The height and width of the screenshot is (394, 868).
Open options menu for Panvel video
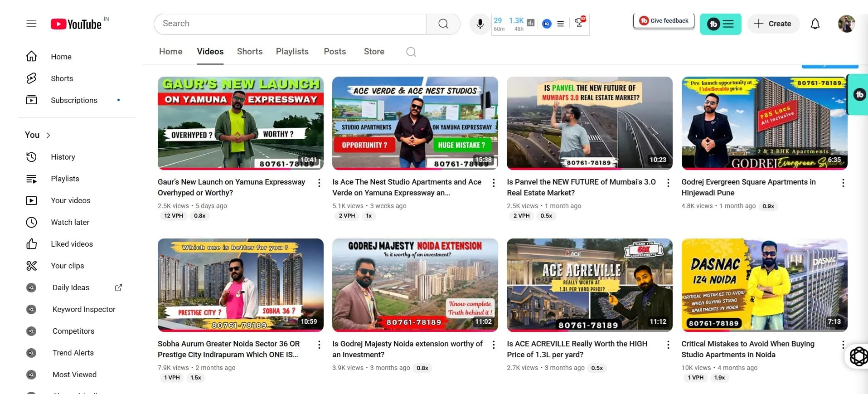point(668,183)
